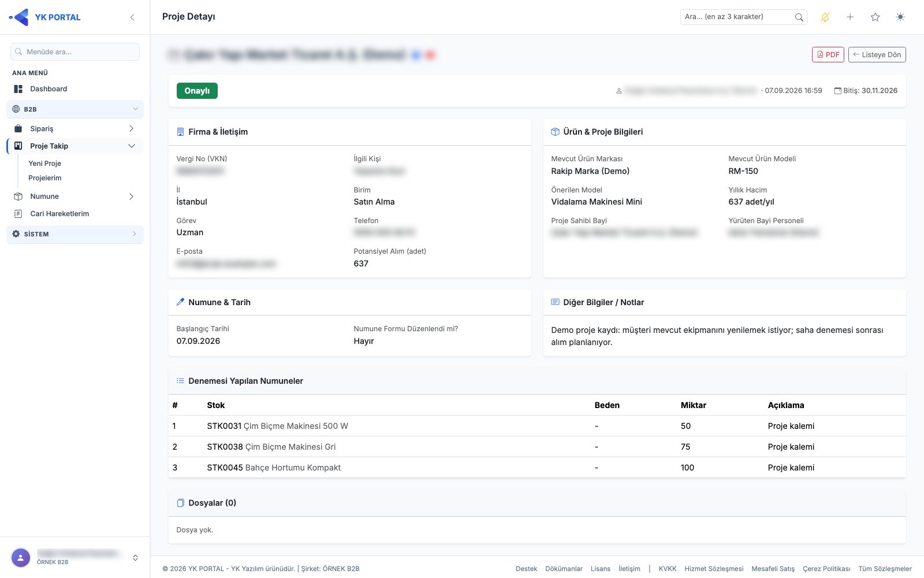Open muted notifications bell

pyautogui.click(x=825, y=17)
